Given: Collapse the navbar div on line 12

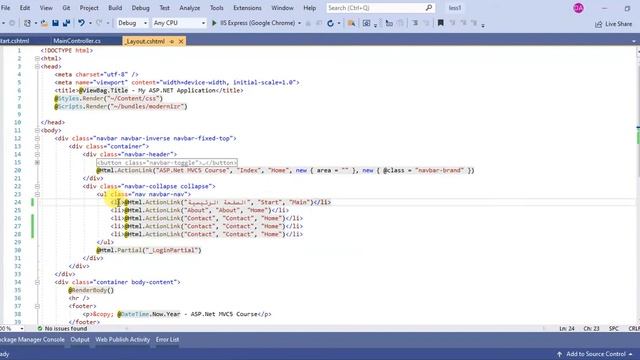Looking at the screenshot, I should tap(37, 138).
